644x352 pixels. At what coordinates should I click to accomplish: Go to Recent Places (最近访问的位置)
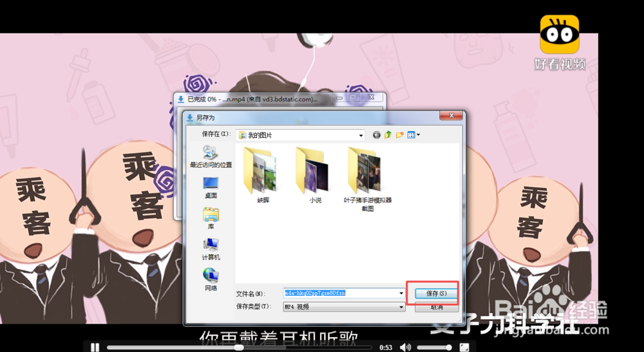[x=211, y=157]
